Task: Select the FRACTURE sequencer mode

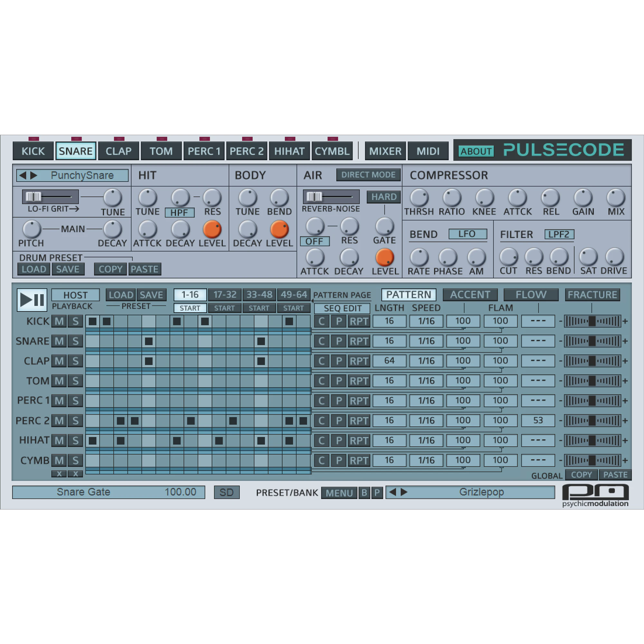Action: [x=593, y=294]
